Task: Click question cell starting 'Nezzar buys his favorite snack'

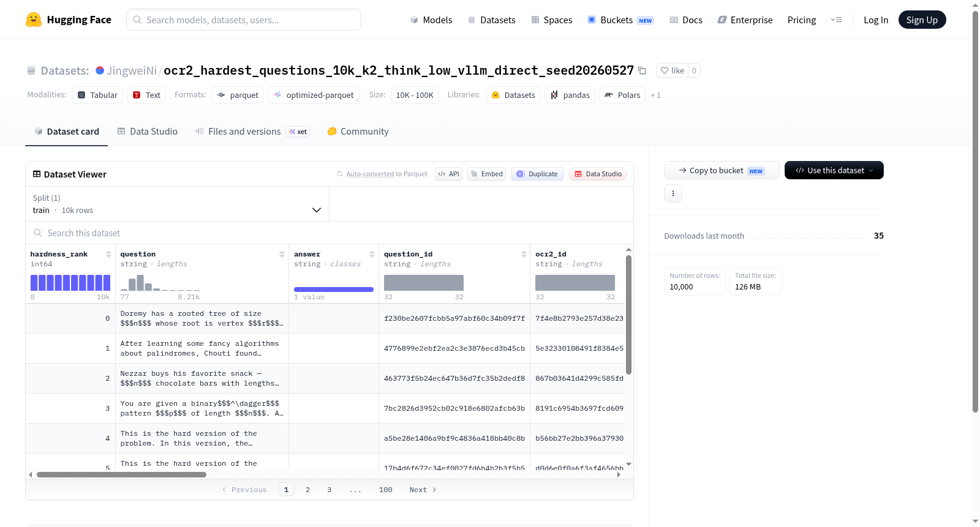Action: tap(202, 378)
